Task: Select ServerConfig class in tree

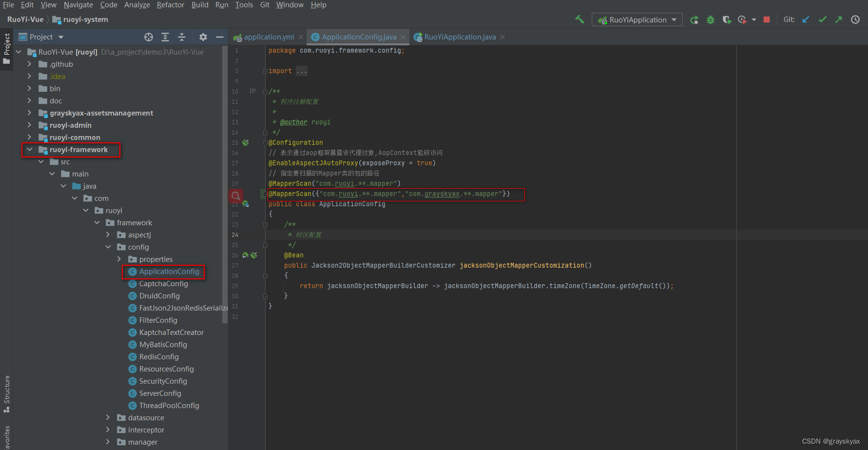Action: coord(160,393)
